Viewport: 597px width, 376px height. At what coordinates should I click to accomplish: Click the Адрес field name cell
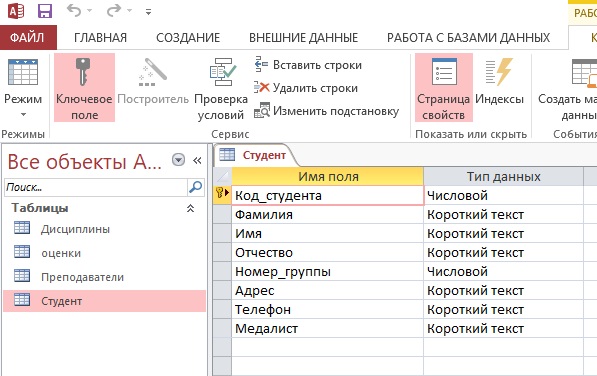[x=327, y=290]
